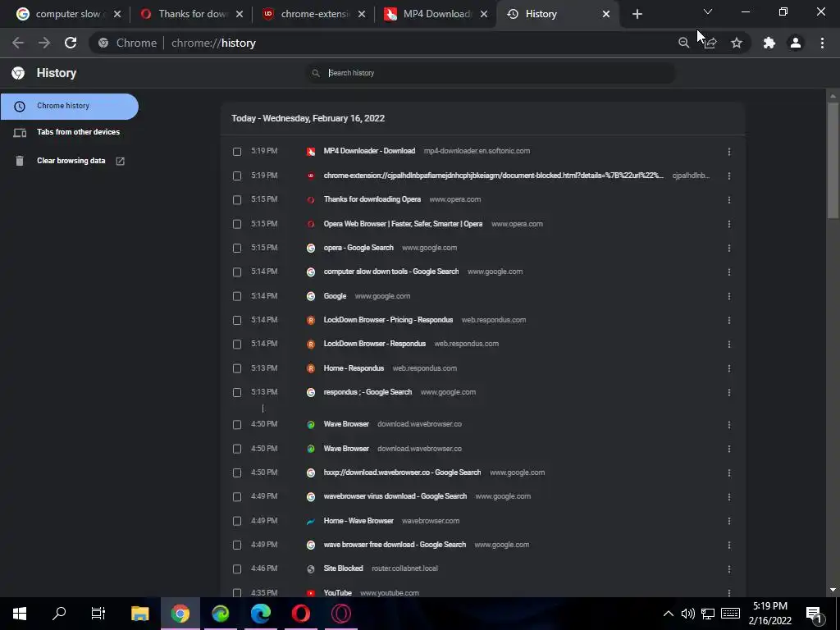
Task: Check the chrome-extension document-blocked entry
Action: pos(237,176)
